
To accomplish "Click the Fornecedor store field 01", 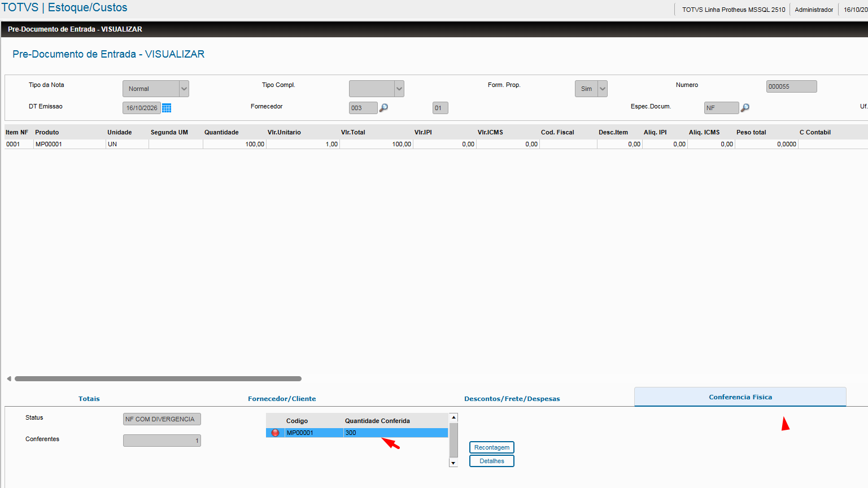I will pos(440,108).
